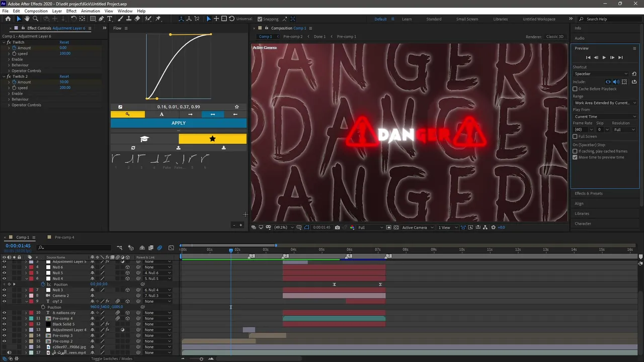Enable Snapping checkbox

(x=260, y=19)
